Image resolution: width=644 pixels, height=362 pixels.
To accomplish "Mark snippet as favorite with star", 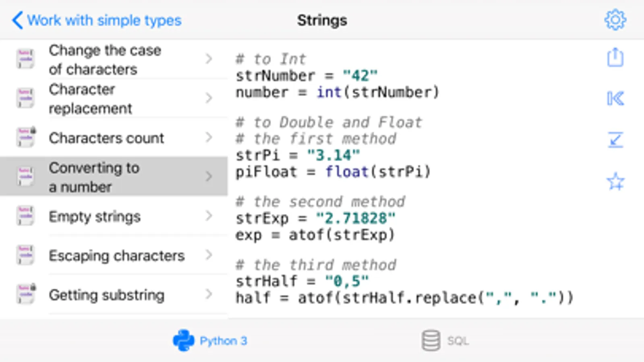I will [x=615, y=181].
